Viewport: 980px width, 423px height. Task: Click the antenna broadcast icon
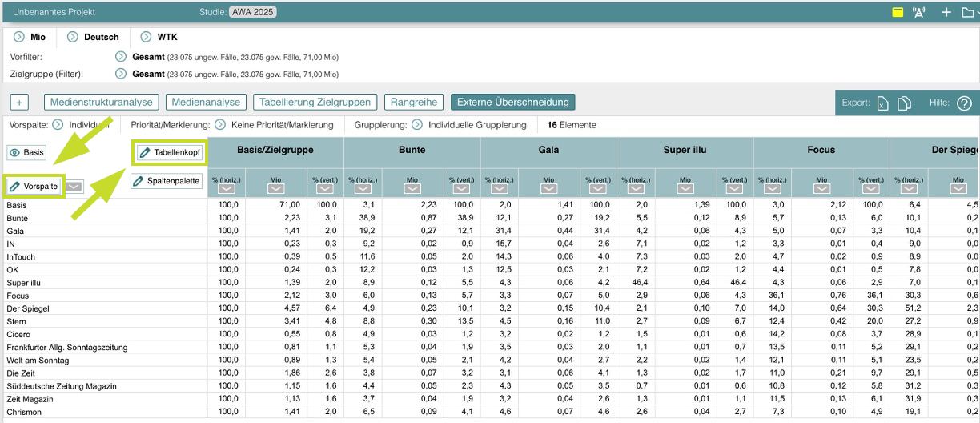click(919, 12)
